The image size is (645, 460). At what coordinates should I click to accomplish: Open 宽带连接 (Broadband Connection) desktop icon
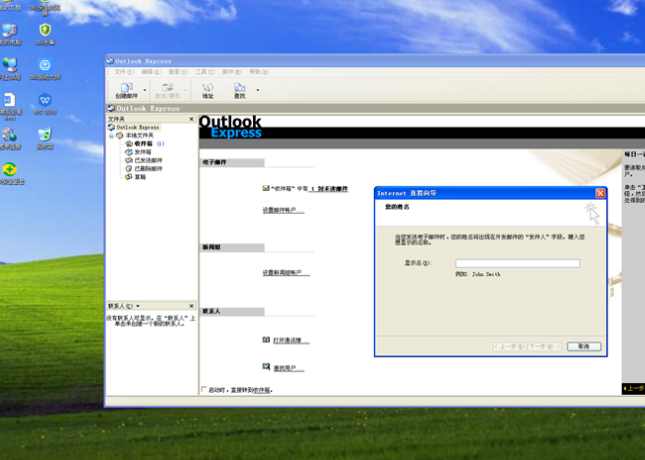pyautogui.click(x=10, y=139)
